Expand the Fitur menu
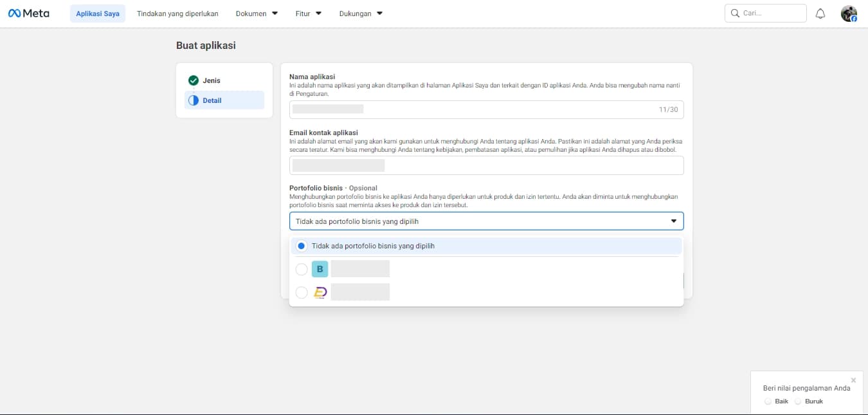868x415 pixels. point(309,14)
